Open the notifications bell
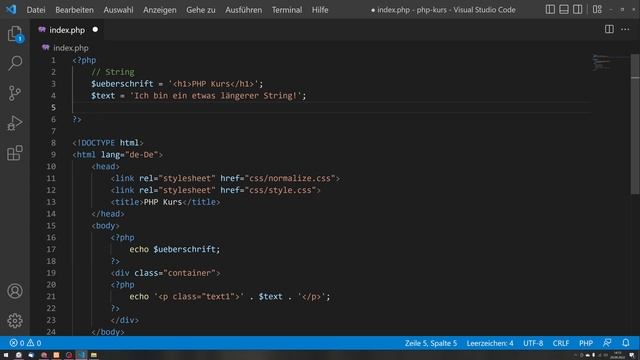640x360 pixels. [x=626, y=343]
